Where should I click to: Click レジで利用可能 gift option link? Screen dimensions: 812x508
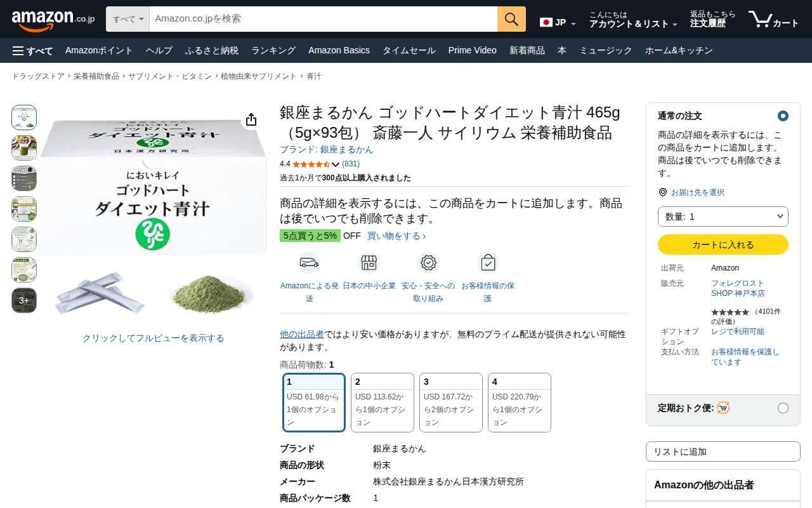pyautogui.click(x=738, y=331)
